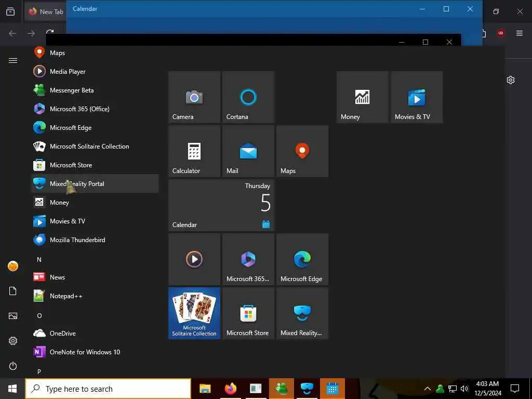Image resolution: width=532 pixels, height=399 pixels.
Task: Open the Maps tile
Action: [x=302, y=151]
